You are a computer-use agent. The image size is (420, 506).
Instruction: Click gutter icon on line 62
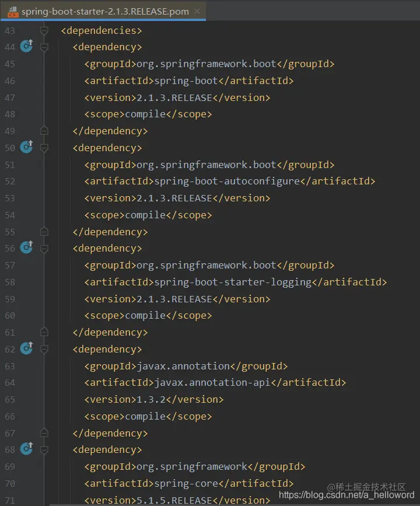(26, 348)
